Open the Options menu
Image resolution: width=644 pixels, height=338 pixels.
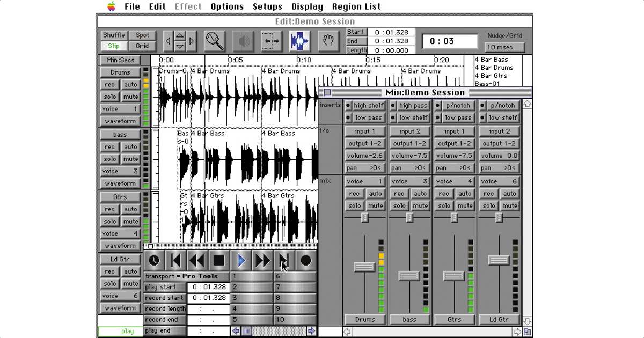pos(227,6)
